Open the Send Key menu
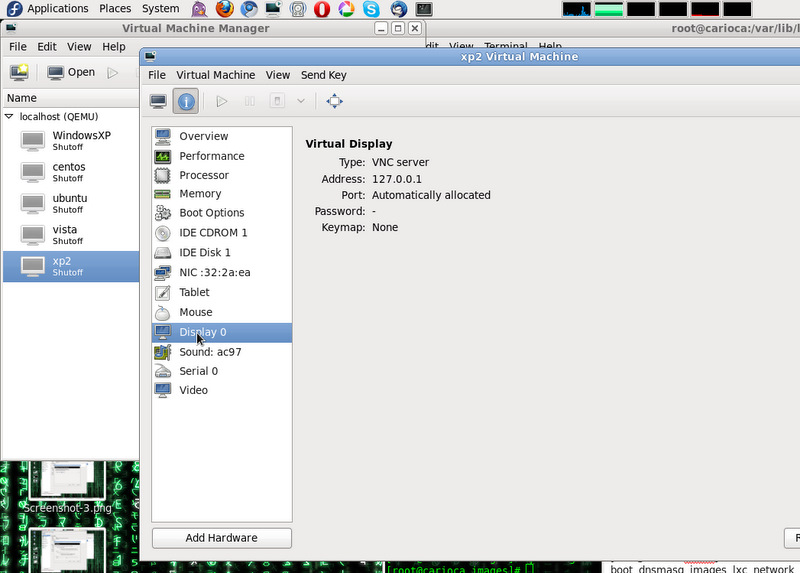The height and width of the screenshot is (573, 800). point(323,75)
